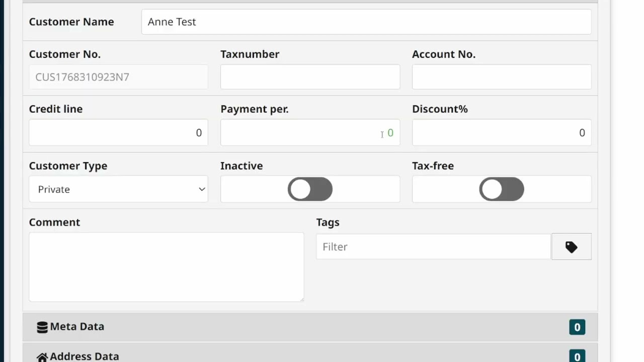
Task: Expand the Address Data section
Action: [x=310, y=353]
